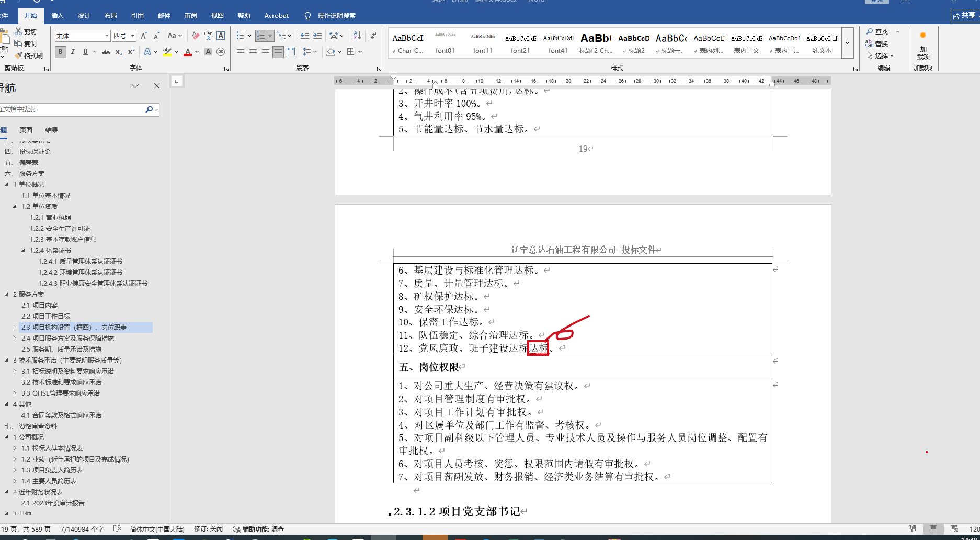Viewport: 980px width, 540px height.
Task: Apply distributed alignment to paragraph
Action: (x=291, y=52)
